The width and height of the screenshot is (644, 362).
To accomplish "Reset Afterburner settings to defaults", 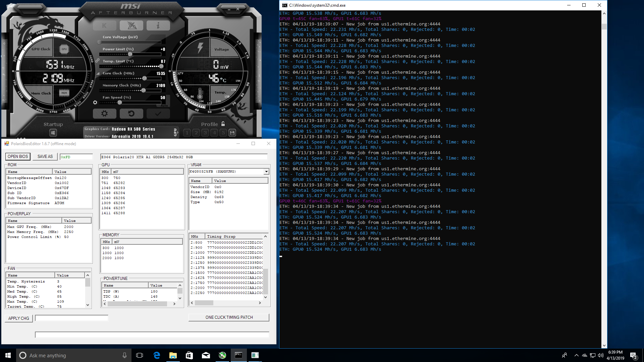I will pyautogui.click(x=131, y=114).
